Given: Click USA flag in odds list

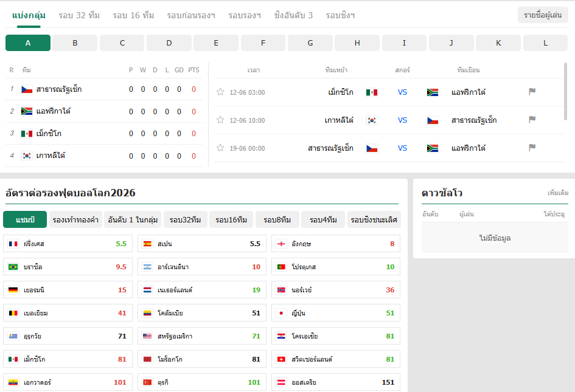Looking at the screenshot, I should [x=147, y=336].
